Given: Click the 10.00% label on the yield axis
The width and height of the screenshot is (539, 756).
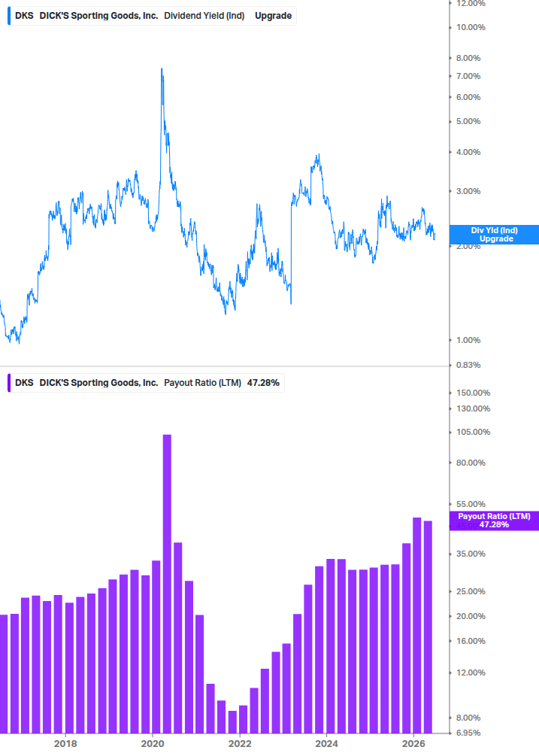Looking at the screenshot, I should point(471,28).
